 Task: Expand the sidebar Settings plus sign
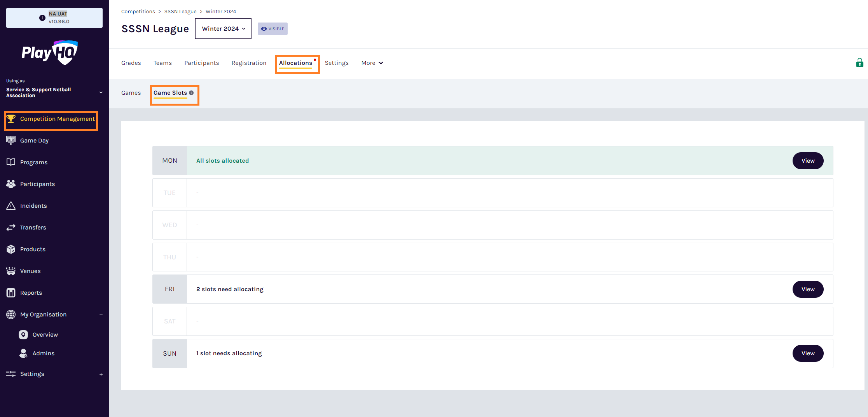101,374
